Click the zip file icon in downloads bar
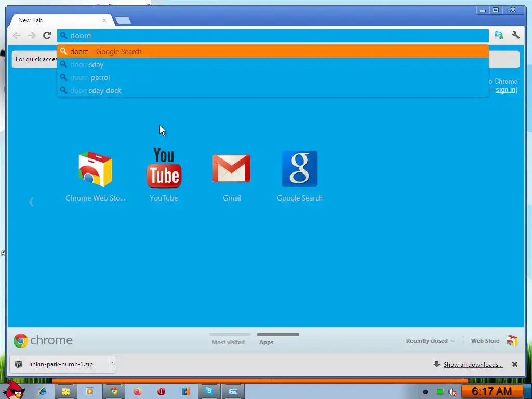The image size is (532, 399). pos(19,364)
